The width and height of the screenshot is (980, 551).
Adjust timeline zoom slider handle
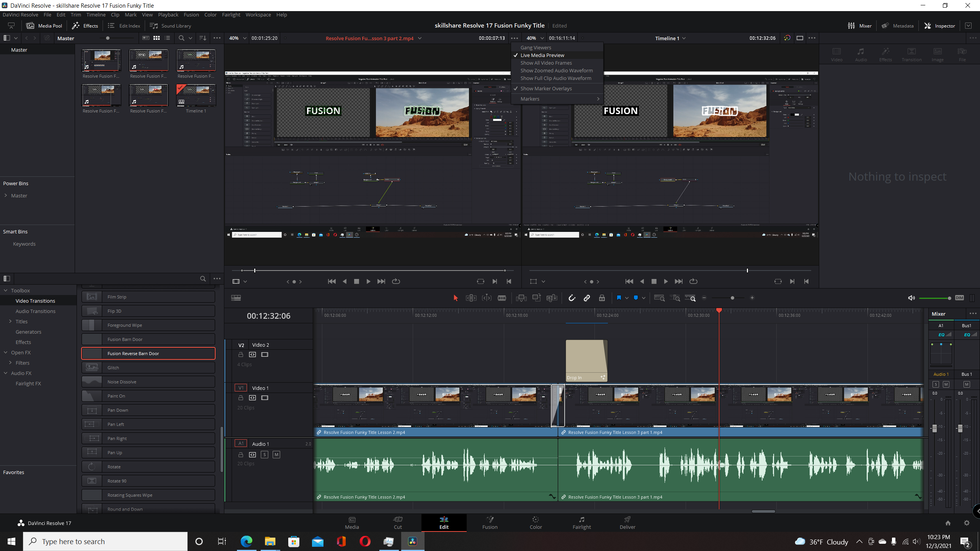[x=732, y=298]
